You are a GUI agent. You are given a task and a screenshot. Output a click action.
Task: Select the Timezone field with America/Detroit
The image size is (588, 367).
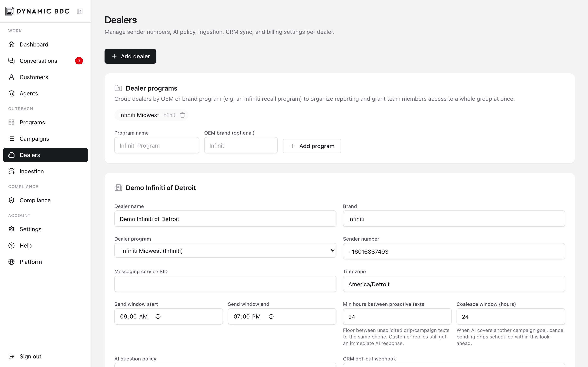point(454,284)
